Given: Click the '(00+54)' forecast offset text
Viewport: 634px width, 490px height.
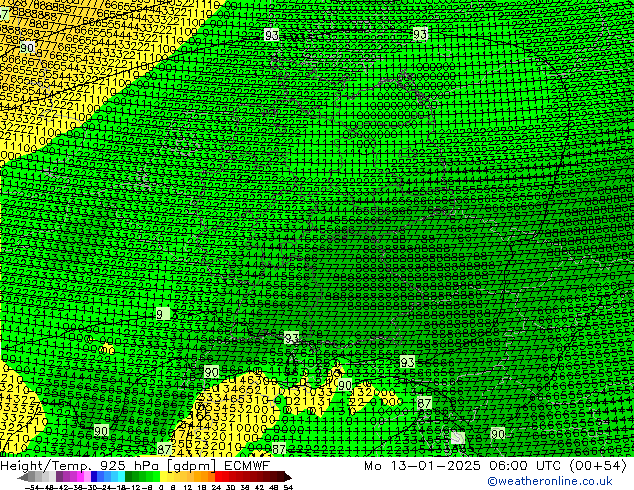Looking at the screenshot, I should 598,466.
